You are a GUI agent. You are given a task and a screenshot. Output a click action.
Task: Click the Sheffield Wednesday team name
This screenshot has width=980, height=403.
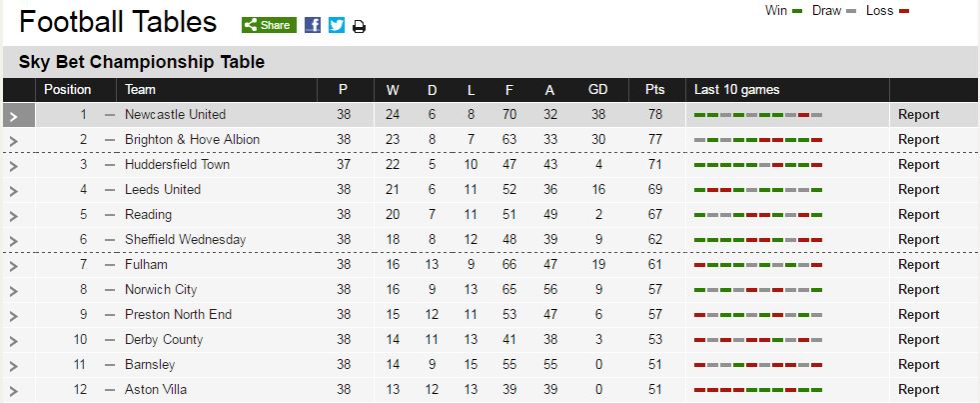(x=185, y=240)
